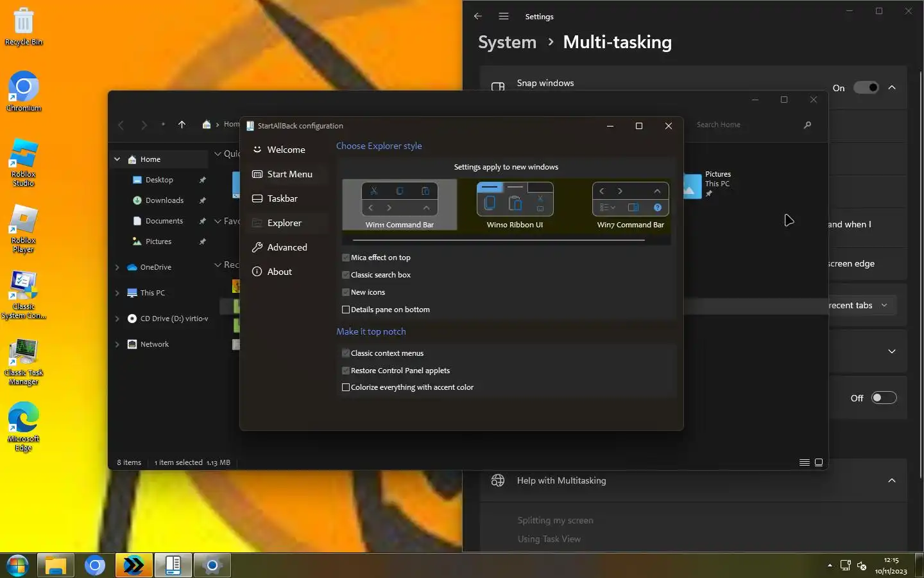Open Start Menu page in StartAllBack

tap(287, 174)
